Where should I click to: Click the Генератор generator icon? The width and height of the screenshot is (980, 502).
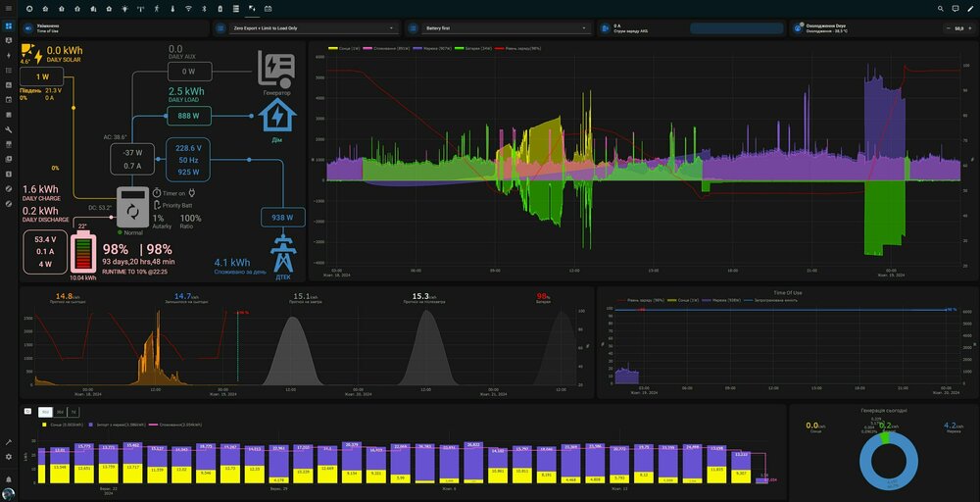(x=276, y=69)
